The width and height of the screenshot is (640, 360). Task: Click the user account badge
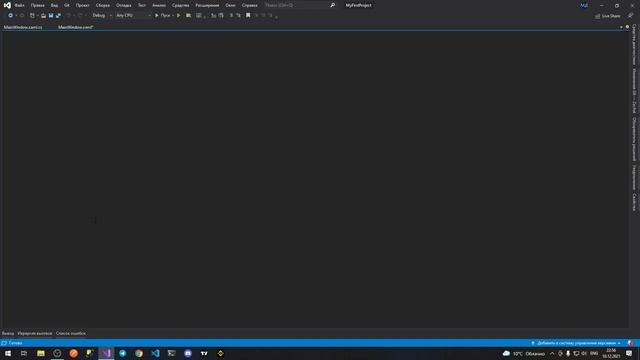click(584, 5)
